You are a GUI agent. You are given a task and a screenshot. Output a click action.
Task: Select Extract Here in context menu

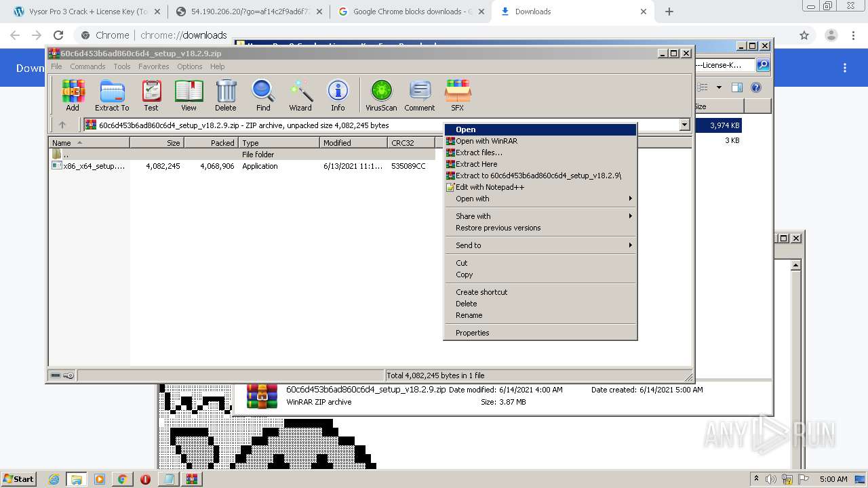pos(540,164)
